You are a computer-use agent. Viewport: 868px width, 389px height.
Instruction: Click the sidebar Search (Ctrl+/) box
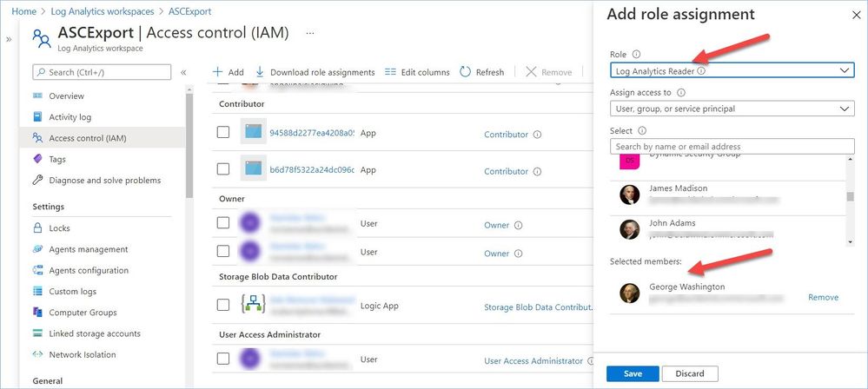click(x=102, y=72)
